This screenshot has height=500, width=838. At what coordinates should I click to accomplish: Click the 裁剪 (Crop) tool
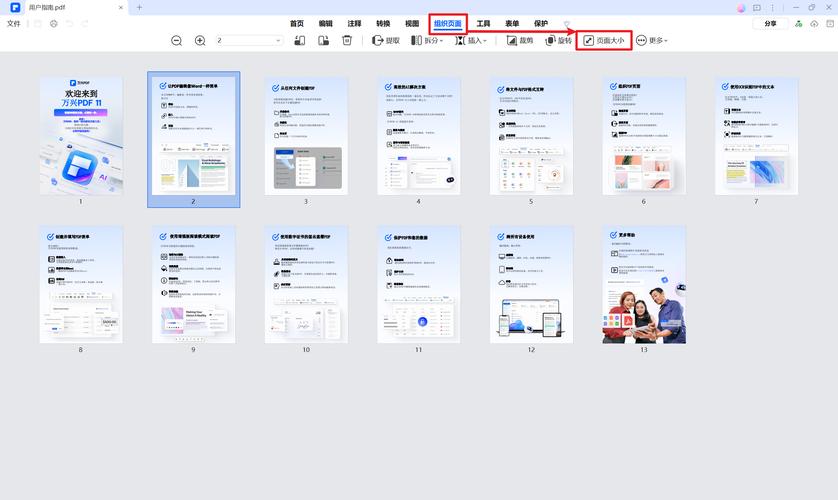[x=520, y=41]
